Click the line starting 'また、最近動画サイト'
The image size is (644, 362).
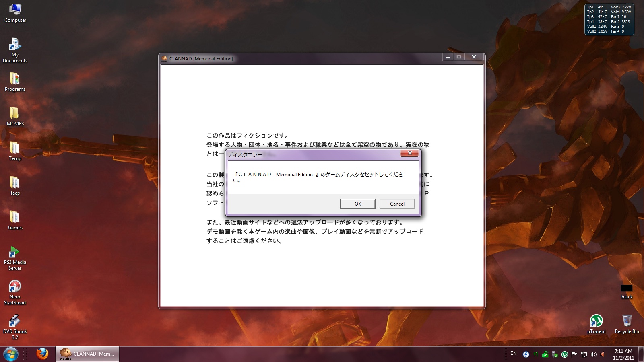pos(305,222)
